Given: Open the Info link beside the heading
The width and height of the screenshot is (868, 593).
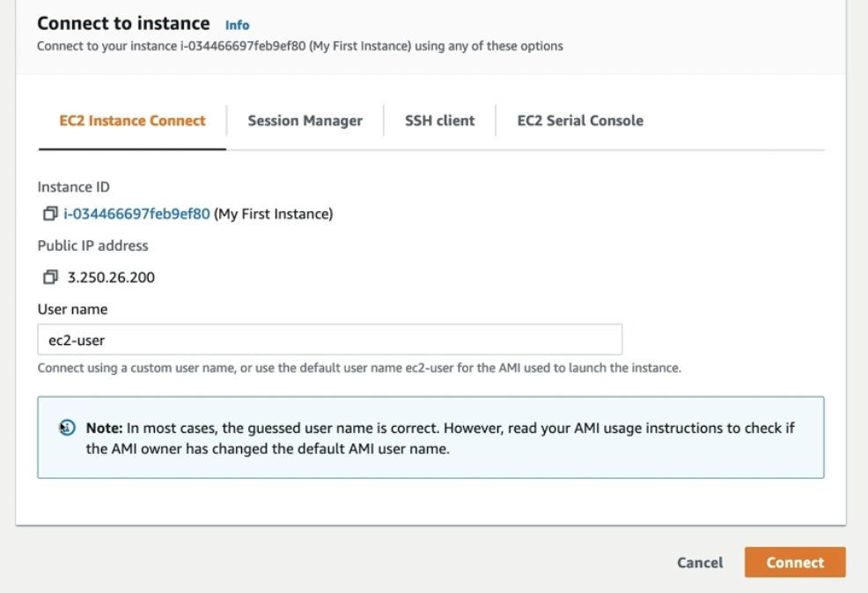Looking at the screenshot, I should click(x=237, y=25).
